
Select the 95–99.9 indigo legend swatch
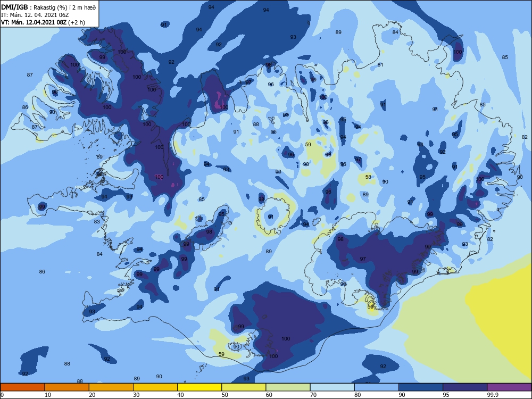click(x=465, y=387)
